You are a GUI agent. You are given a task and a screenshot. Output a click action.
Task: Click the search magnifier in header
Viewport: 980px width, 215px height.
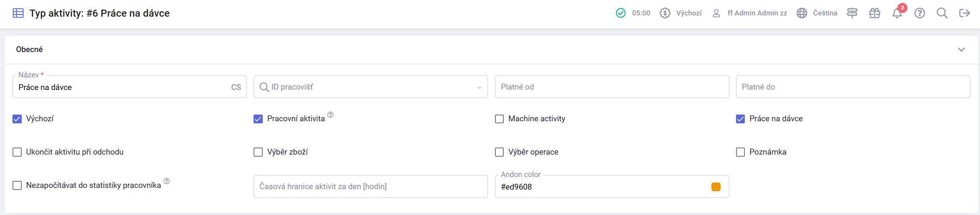click(942, 13)
